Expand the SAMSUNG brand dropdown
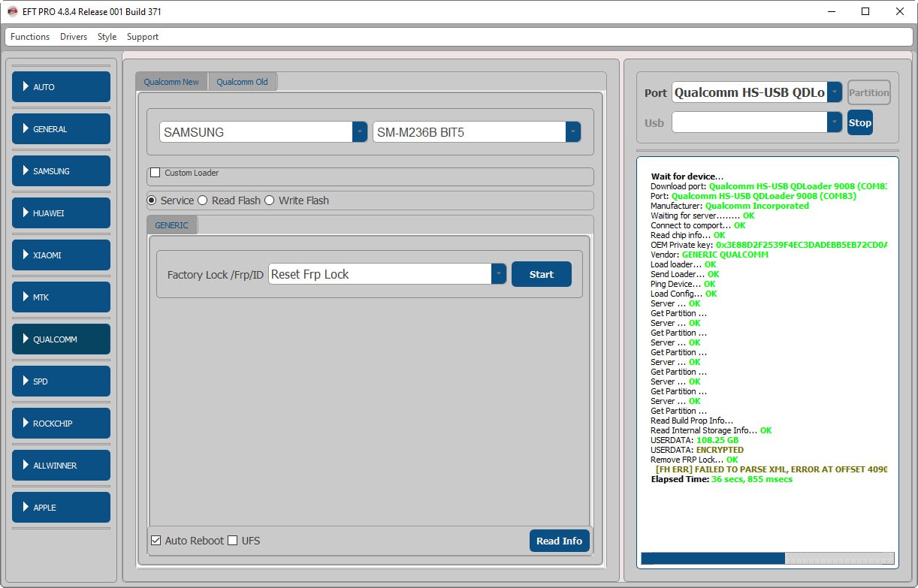 [360, 132]
